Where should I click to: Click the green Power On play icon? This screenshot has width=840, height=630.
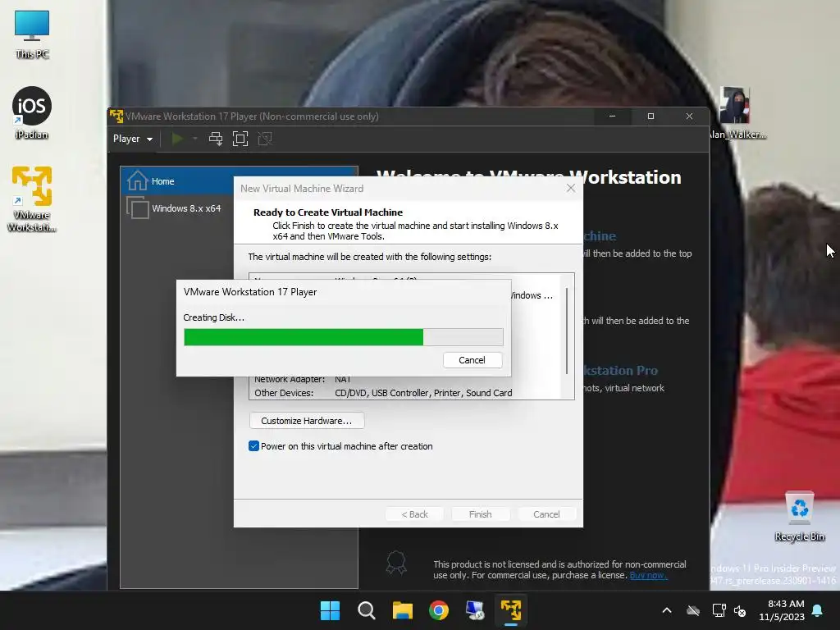coord(177,139)
